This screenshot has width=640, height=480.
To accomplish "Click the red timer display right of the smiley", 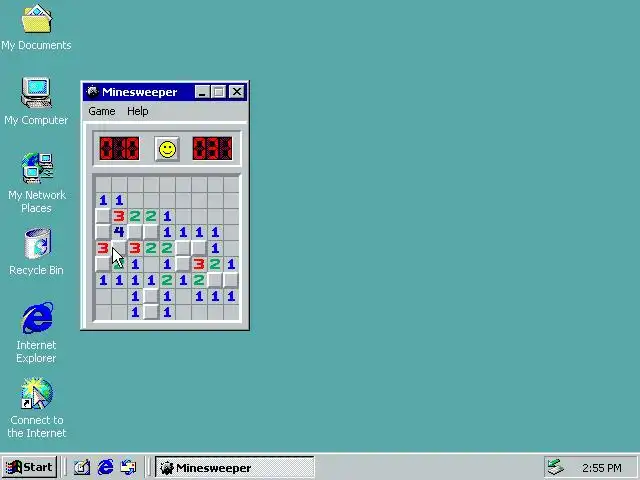I will (x=212, y=149).
